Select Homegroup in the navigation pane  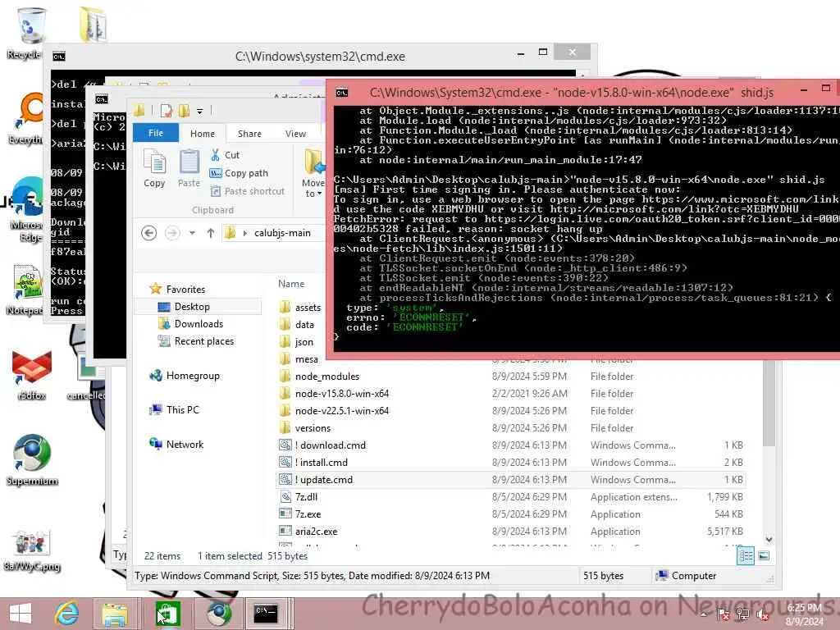[x=185, y=376]
